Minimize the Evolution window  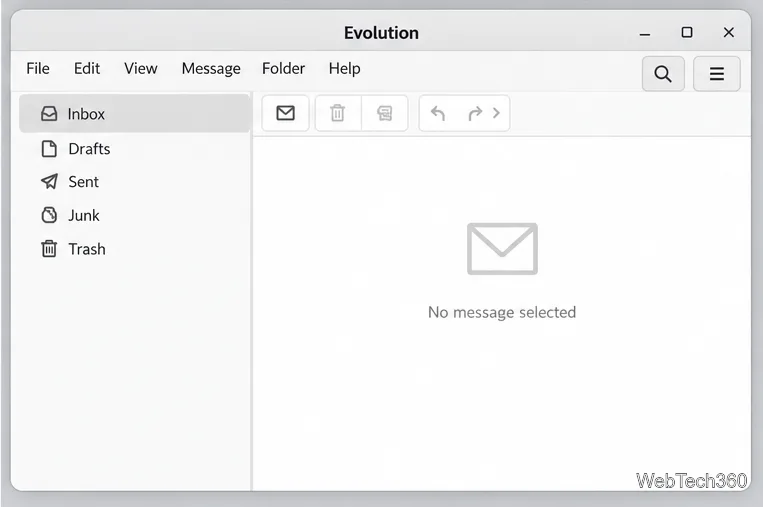[645, 34]
